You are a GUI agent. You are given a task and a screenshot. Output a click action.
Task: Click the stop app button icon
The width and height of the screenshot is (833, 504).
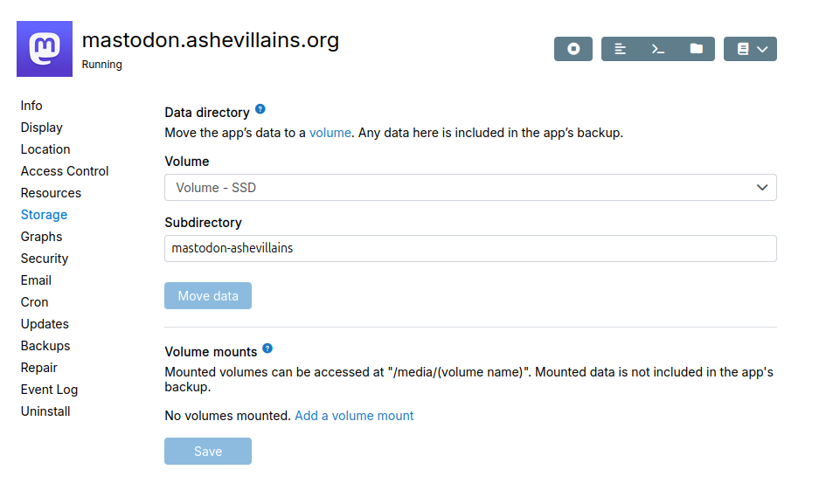click(573, 49)
